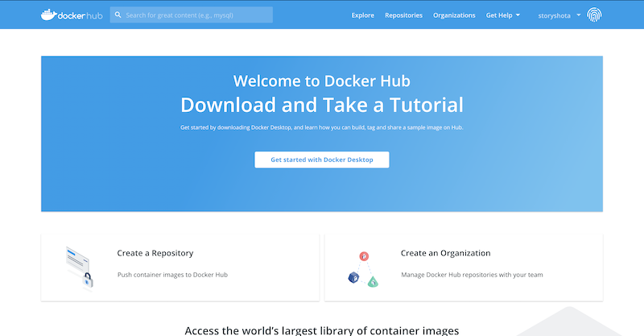Focus the search for great content field
This screenshot has height=336, width=644.
(x=192, y=15)
